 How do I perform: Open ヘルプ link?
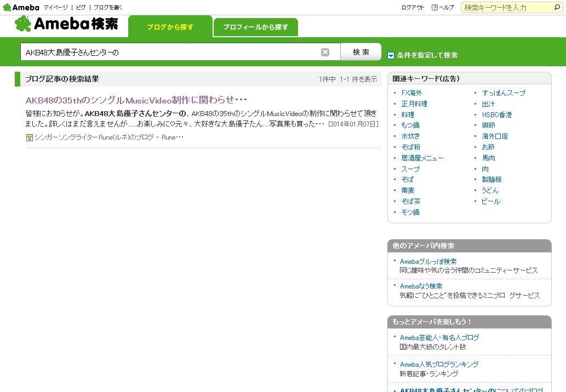tap(447, 8)
